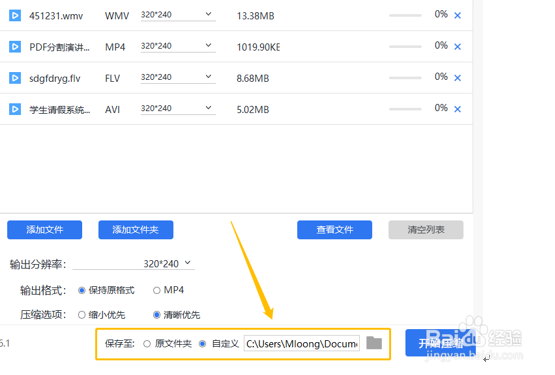Click the play icon for 451231.wmv
Viewport: 555px width, 375px height.
click(15, 16)
